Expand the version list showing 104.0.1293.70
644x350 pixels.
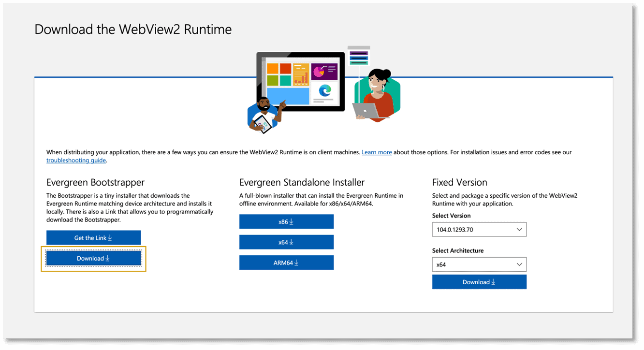(521, 229)
